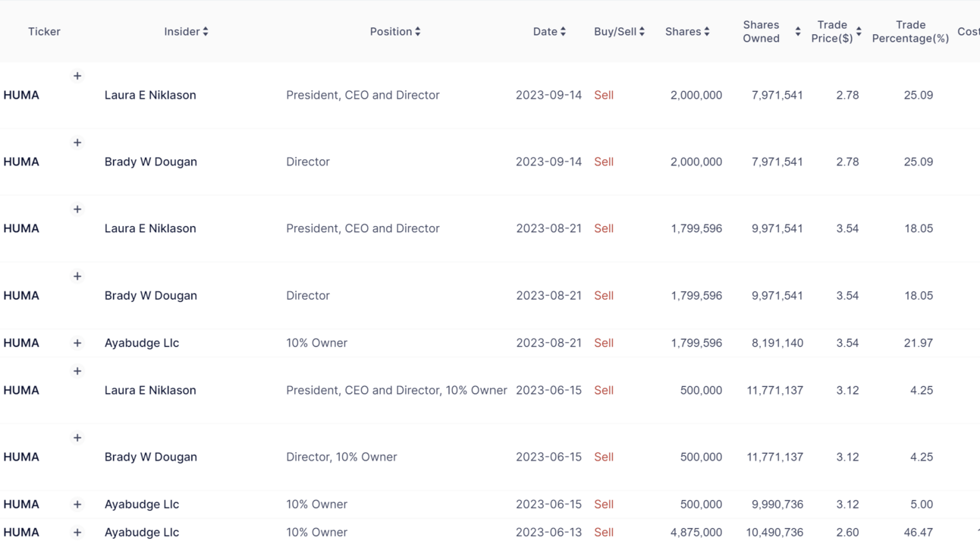Expand the Ayabudge Llc 2023-08-21 row
The image size is (980, 544).
coord(77,343)
